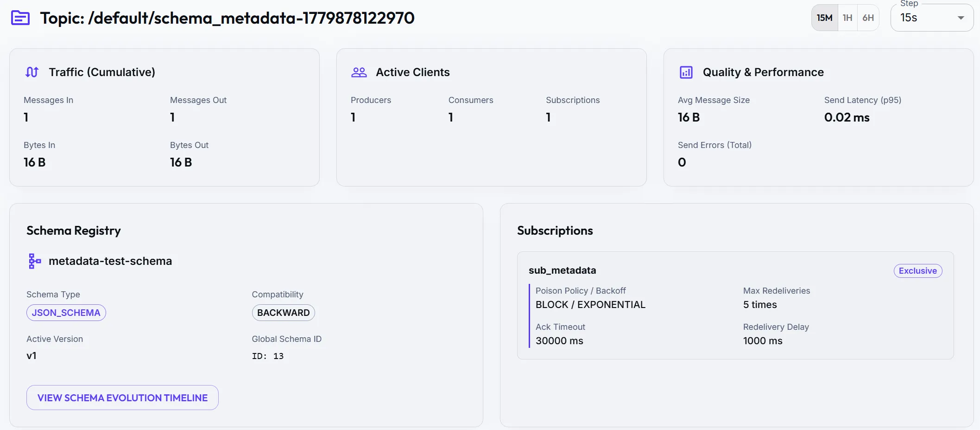Viewport: 980px width, 430px height.
Task: Click the topic document icon beside the title
Action: (20, 18)
